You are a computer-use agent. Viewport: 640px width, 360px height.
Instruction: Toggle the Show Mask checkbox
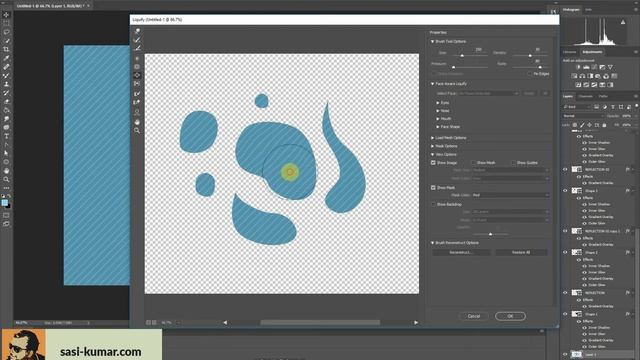click(433, 188)
